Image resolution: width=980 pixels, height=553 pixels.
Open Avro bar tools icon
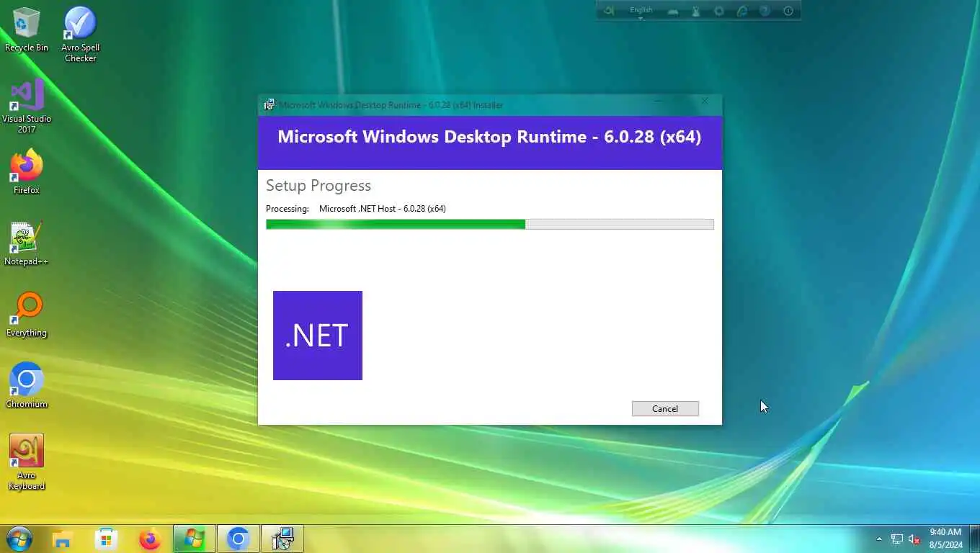pos(695,12)
